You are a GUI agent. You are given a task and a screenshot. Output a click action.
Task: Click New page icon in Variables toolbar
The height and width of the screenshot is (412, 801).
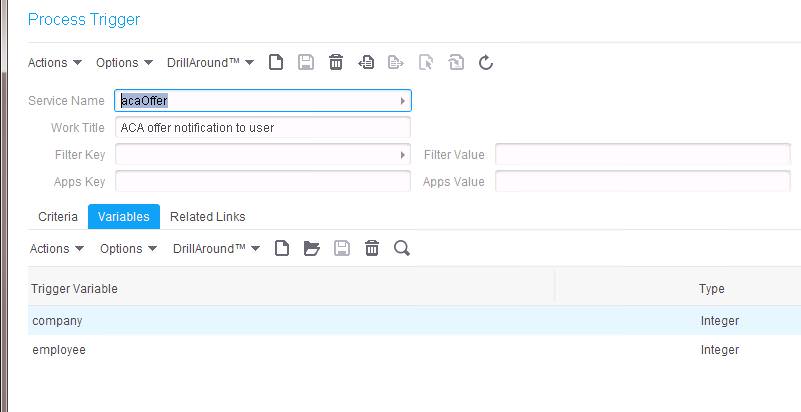281,249
